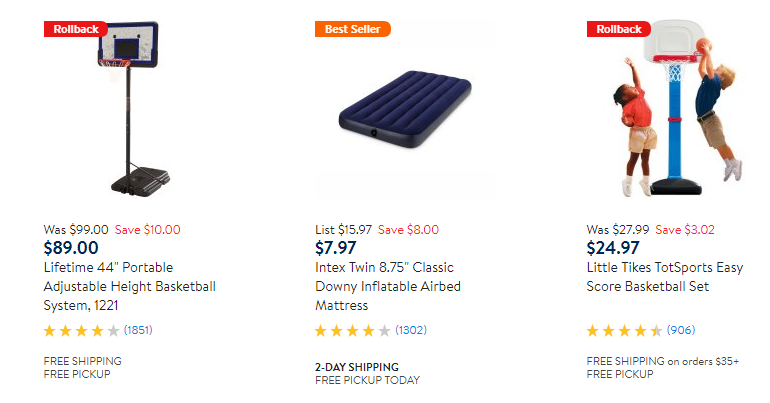This screenshot has height=403, width=770.
Task: Click the $89.00 price
Action: click(x=71, y=248)
